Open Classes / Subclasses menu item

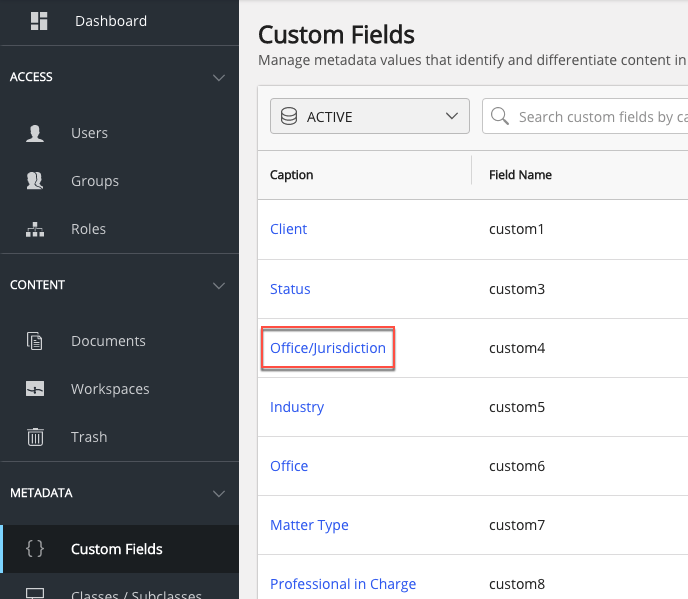(x=136, y=594)
